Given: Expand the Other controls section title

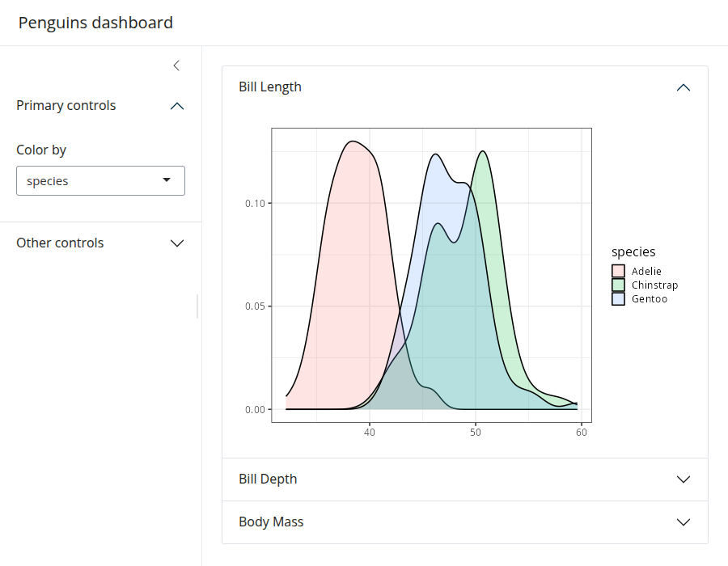Looking at the screenshot, I should point(60,243).
